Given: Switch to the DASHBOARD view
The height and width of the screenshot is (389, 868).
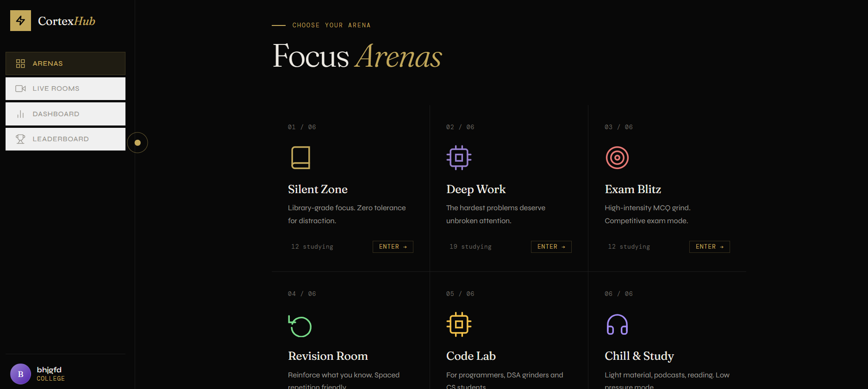Looking at the screenshot, I should tap(65, 113).
